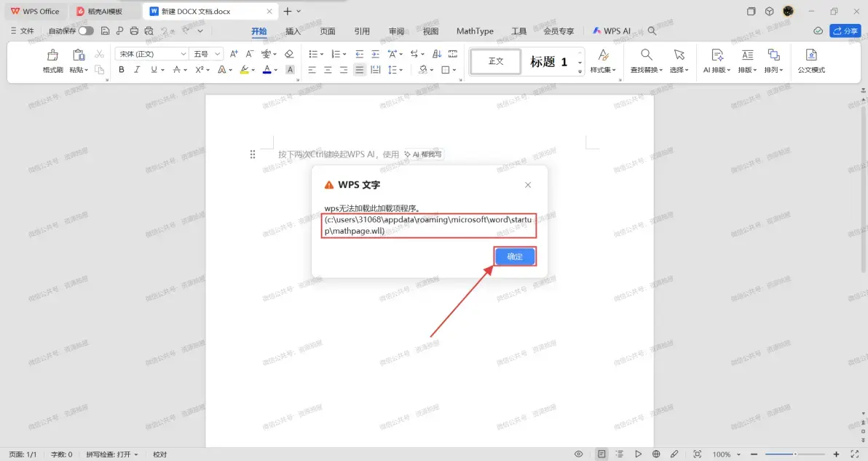Enter full screen via status bar corner icon
868x461 pixels.
[x=855, y=454]
